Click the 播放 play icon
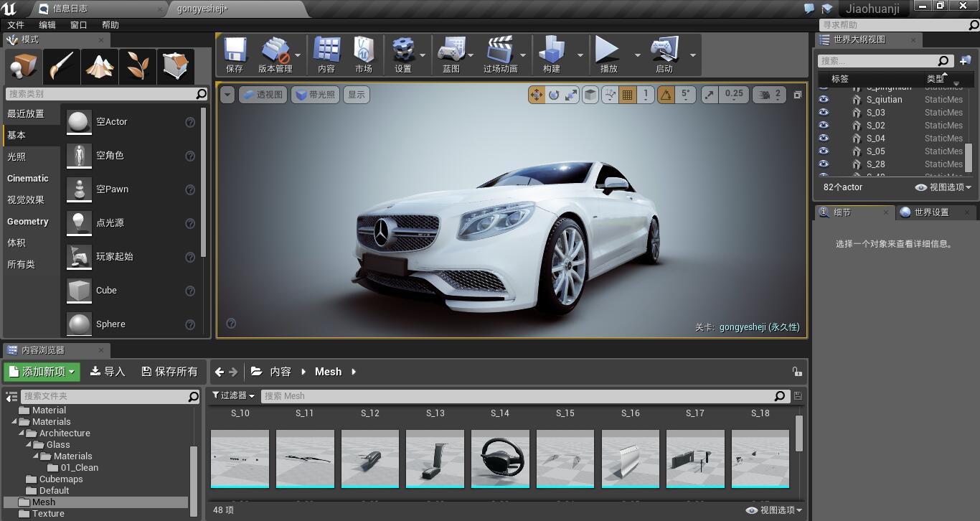This screenshot has height=521, width=980. [x=608, y=55]
